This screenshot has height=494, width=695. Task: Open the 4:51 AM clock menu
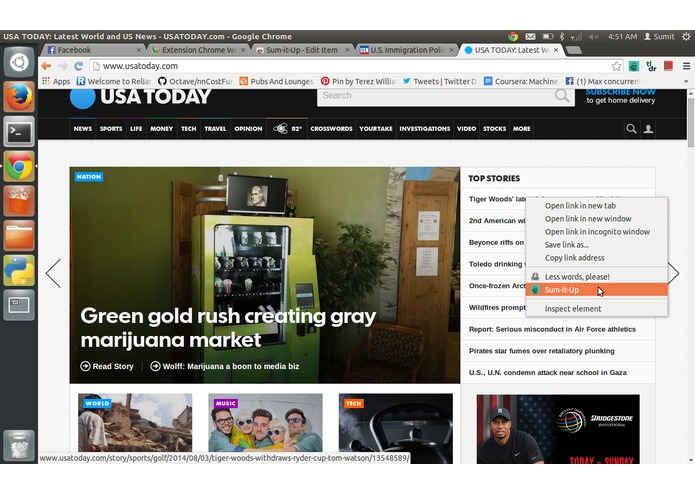[622, 36]
